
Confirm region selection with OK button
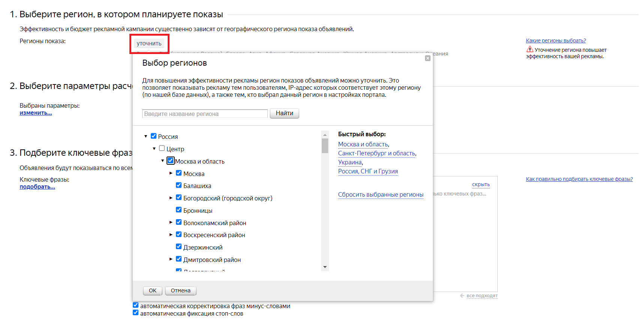coord(153,290)
